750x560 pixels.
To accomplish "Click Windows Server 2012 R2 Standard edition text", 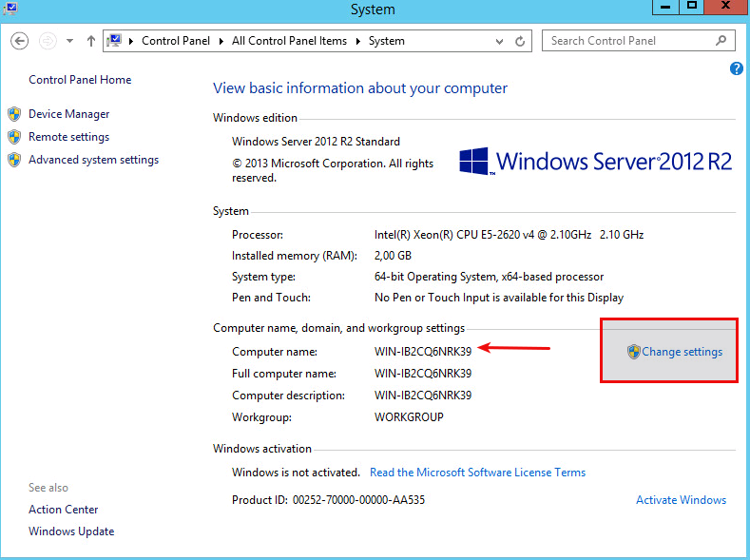I will point(316,142).
